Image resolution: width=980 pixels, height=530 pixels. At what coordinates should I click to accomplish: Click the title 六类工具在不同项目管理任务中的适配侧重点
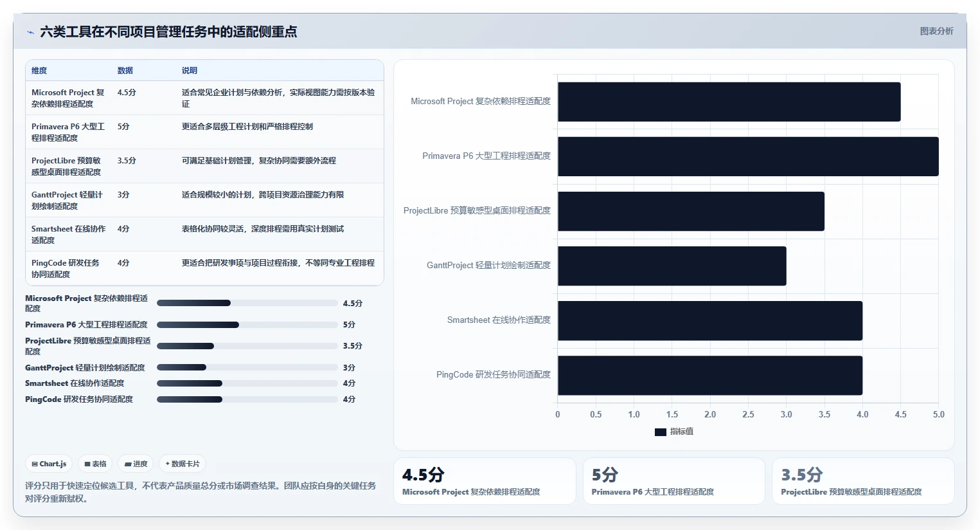click(x=168, y=32)
